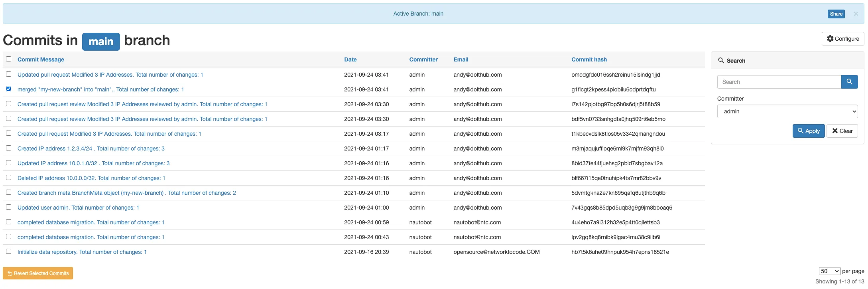This screenshot has width=868, height=289.
Task: Expand the 50 per page dropdown
Action: [829, 271]
